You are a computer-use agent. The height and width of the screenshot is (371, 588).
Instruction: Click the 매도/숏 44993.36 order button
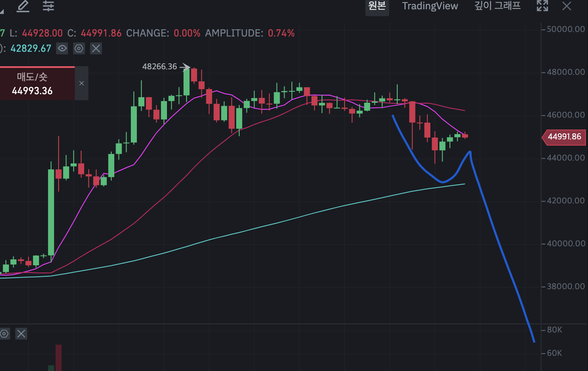[33, 84]
